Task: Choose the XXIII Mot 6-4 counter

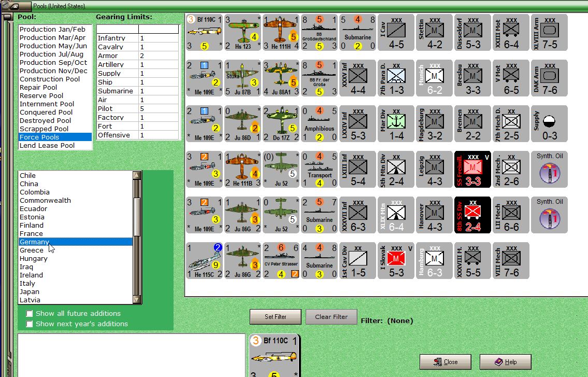Action: coord(511,33)
